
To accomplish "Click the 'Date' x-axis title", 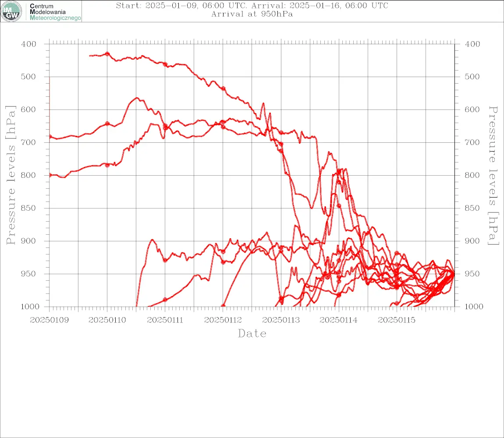I will pos(252,334).
